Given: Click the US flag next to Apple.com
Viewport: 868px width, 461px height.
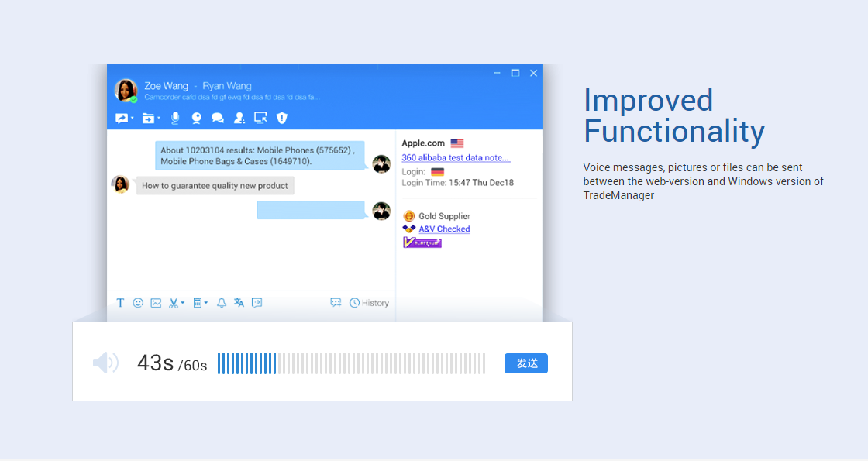Looking at the screenshot, I should pyautogui.click(x=456, y=143).
